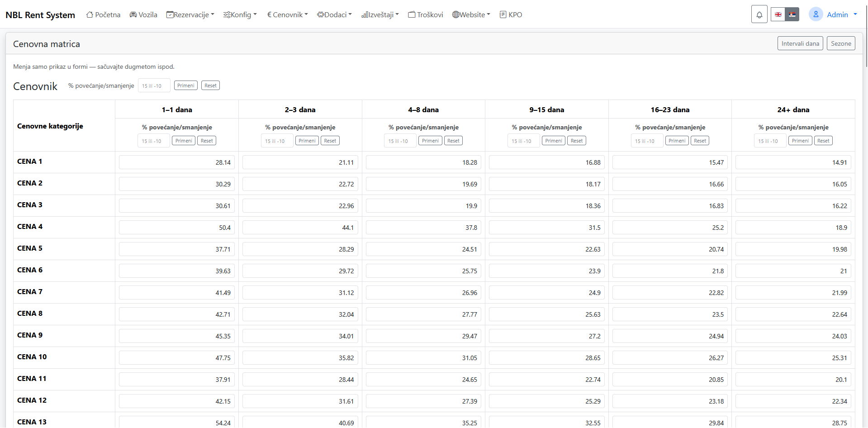
Task: Expand the Cenovnik dropdown menu
Action: coord(288,14)
